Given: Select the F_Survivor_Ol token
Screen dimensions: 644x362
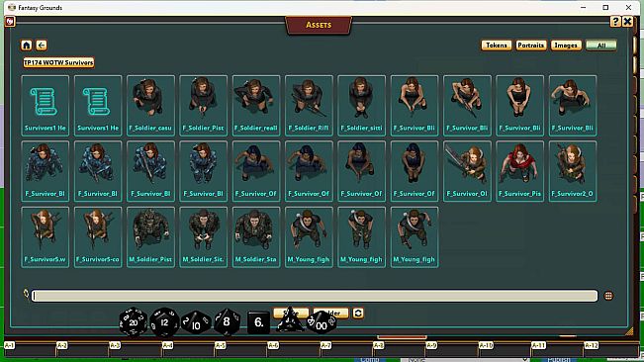Looking at the screenshot, I should click(x=467, y=171).
